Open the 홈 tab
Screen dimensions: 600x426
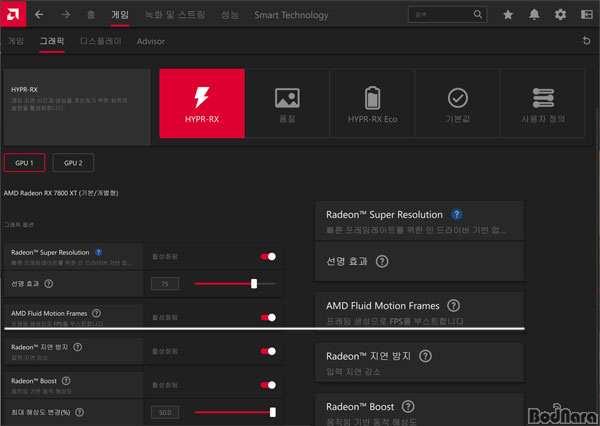91,15
